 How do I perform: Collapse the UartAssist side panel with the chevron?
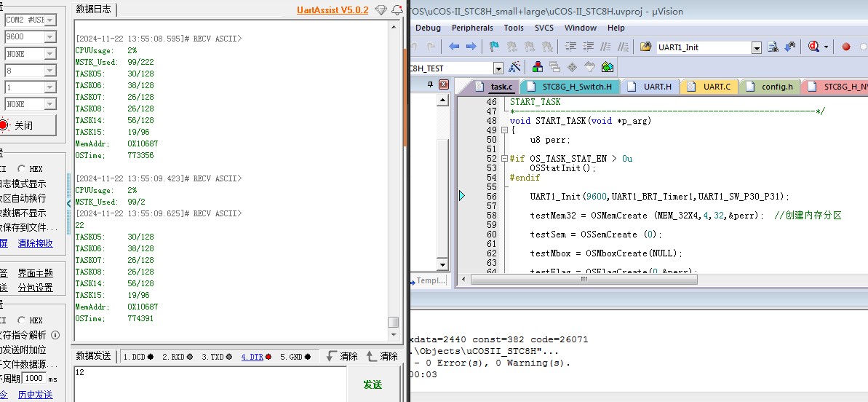(x=69, y=202)
